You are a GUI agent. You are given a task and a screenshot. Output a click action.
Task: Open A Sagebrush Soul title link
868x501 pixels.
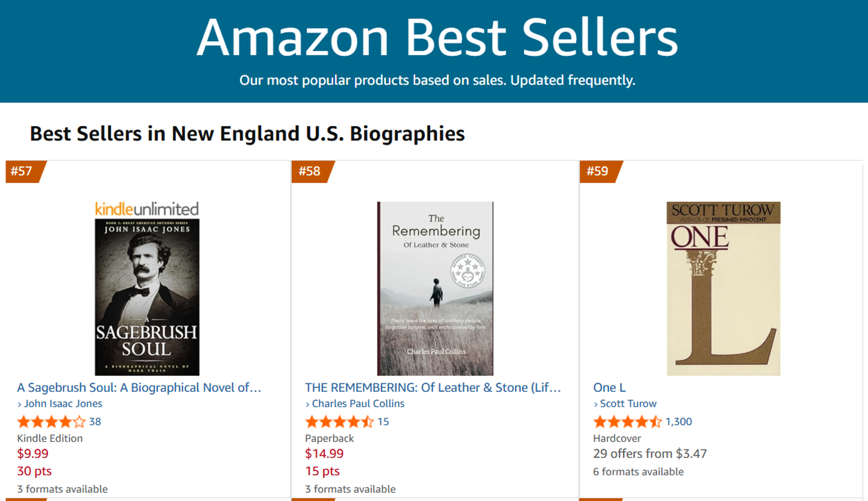point(139,388)
